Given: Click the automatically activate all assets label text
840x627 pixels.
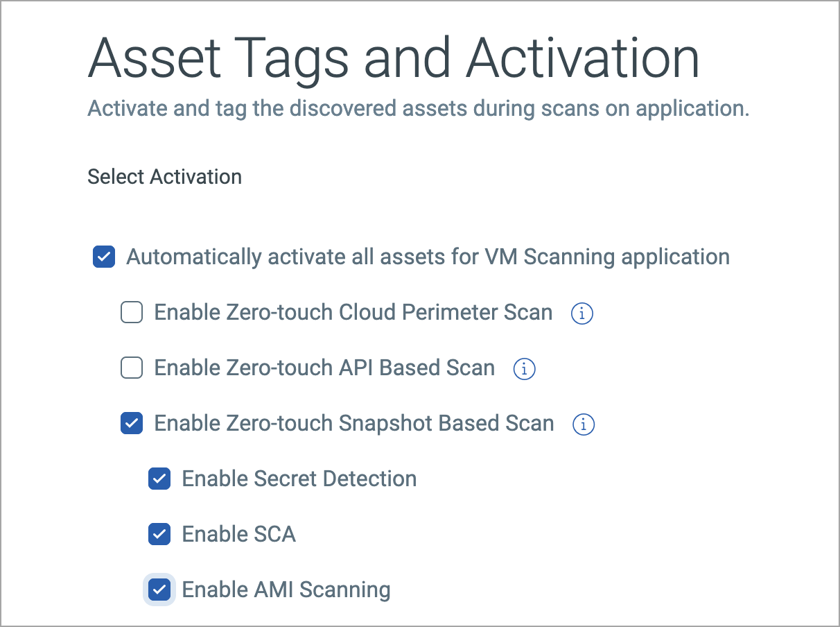Looking at the screenshot, I should click(428, 257).
